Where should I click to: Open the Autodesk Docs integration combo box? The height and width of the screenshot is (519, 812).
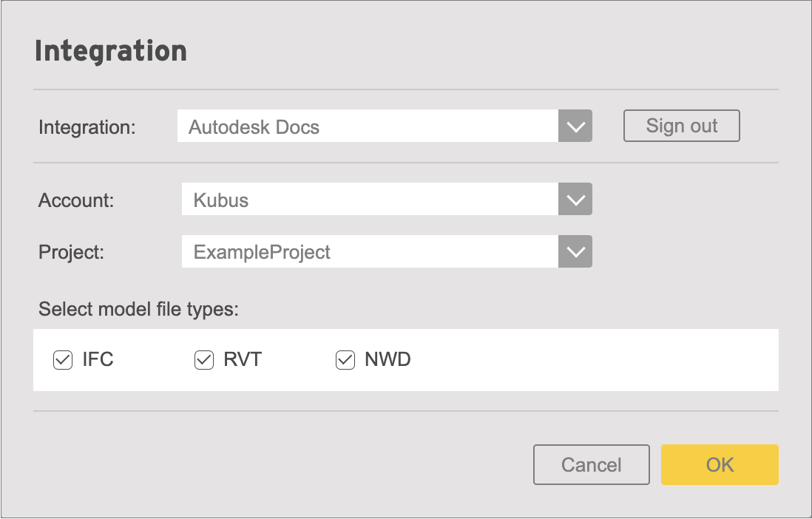click(x=385, y=126)
